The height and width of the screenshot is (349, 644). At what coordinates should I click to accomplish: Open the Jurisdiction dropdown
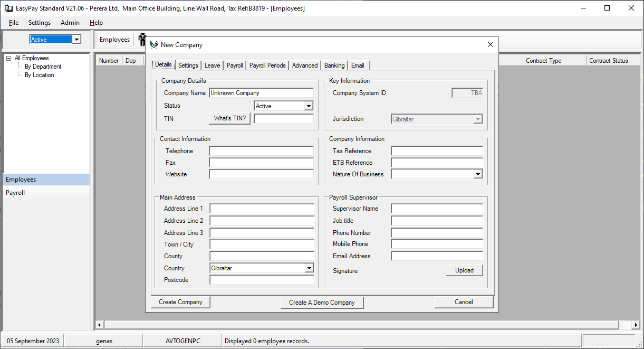(478, 119)
